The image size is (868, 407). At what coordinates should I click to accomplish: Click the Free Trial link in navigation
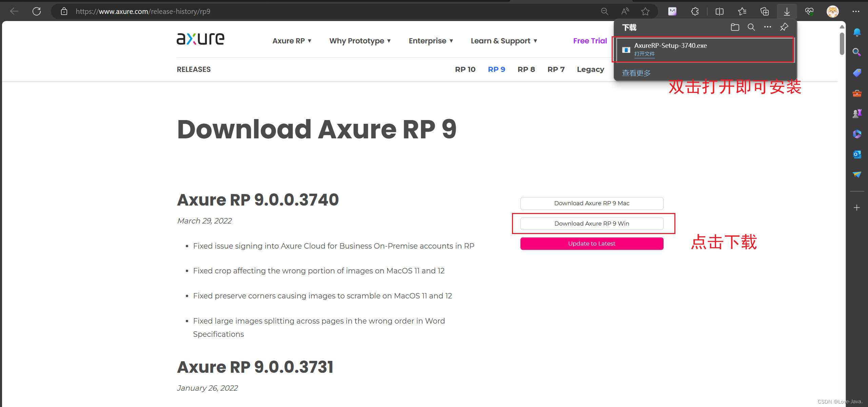click(589, 40)
